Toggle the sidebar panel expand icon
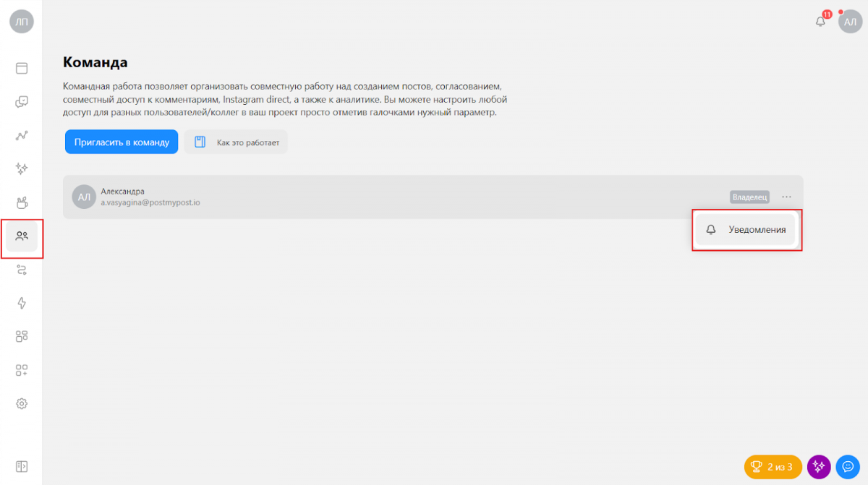The width and height of the screenshot is (868, 485). [22, 466]
